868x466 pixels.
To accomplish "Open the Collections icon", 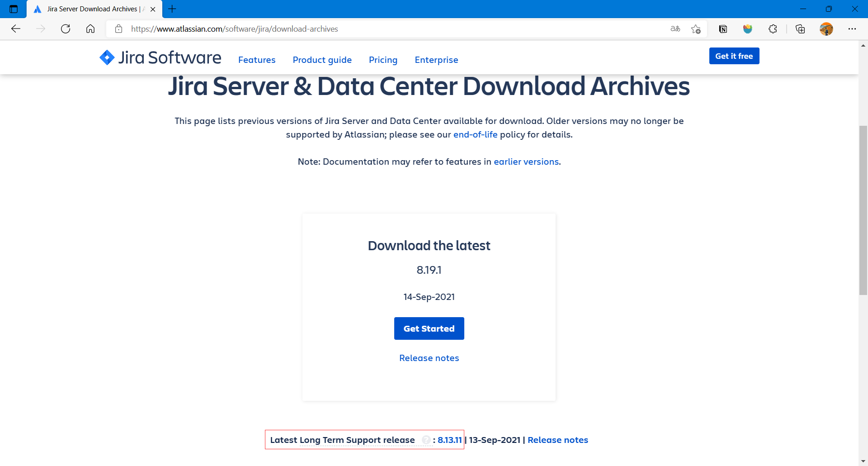I will 800,29.
